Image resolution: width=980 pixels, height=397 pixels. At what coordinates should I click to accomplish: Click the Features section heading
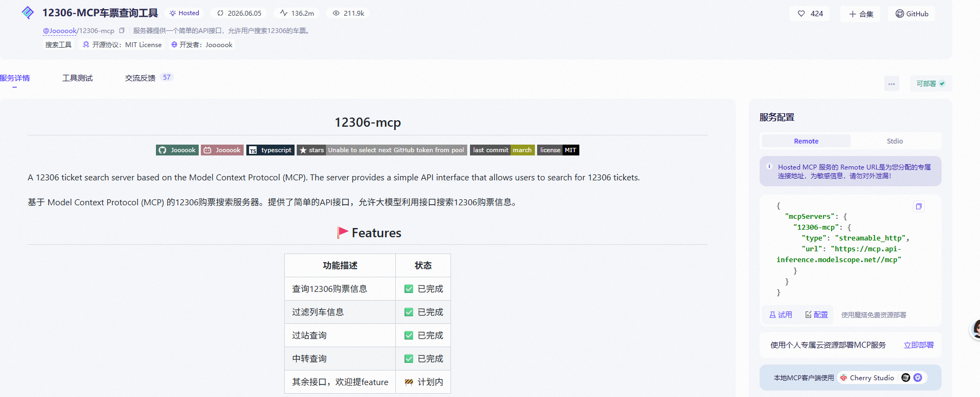point(376,233)
